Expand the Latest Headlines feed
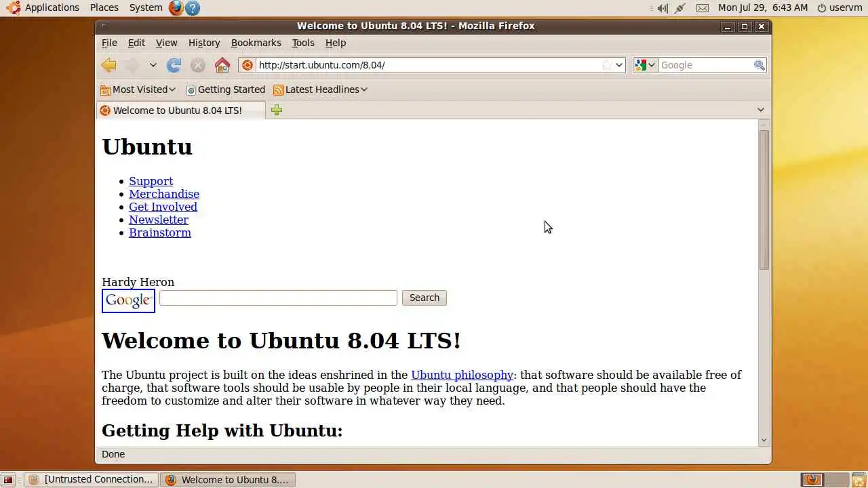Viewport: 868px width, 488px height. point(320,89)
